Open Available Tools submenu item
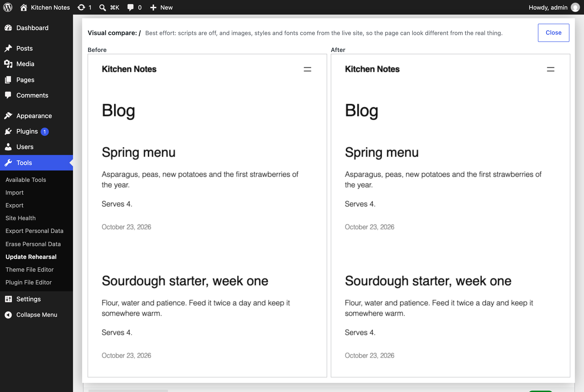 (x=26, y=180)
